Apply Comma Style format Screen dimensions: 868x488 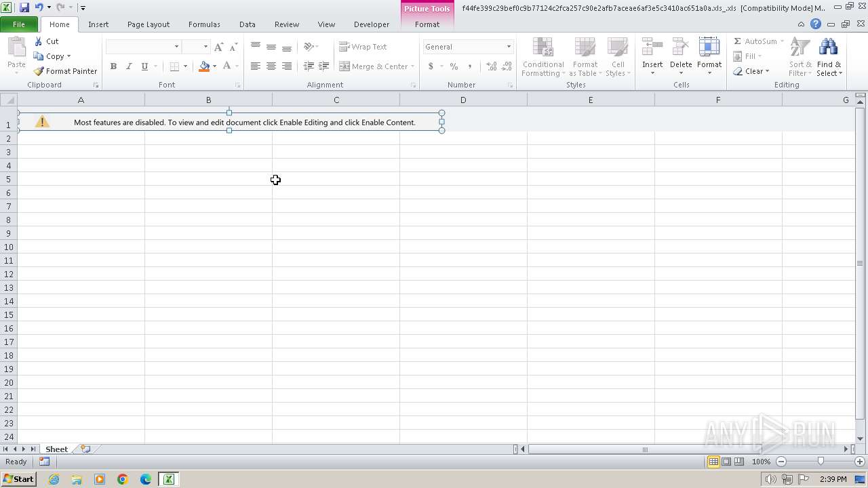click(x=469, y=66)
